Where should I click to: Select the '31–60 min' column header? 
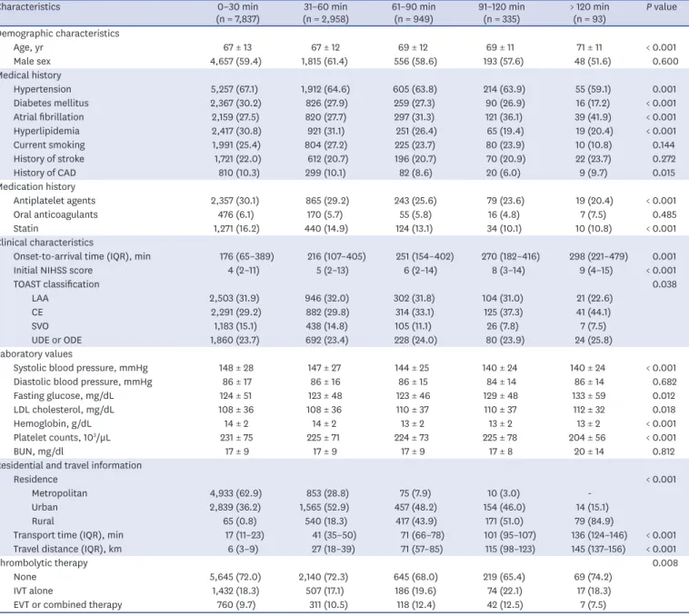pyautogui.click(x=325, y=7)
